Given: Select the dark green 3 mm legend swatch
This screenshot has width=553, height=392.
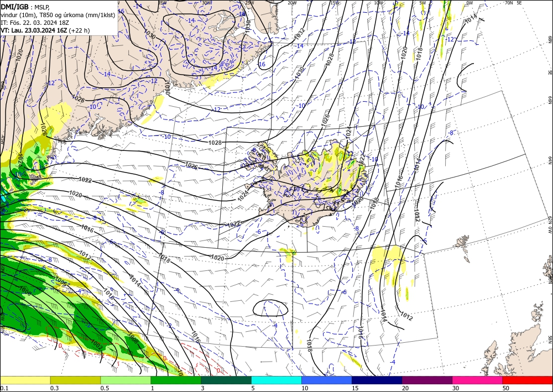Looking at the screenshot, I should click(x=226, y=380).
